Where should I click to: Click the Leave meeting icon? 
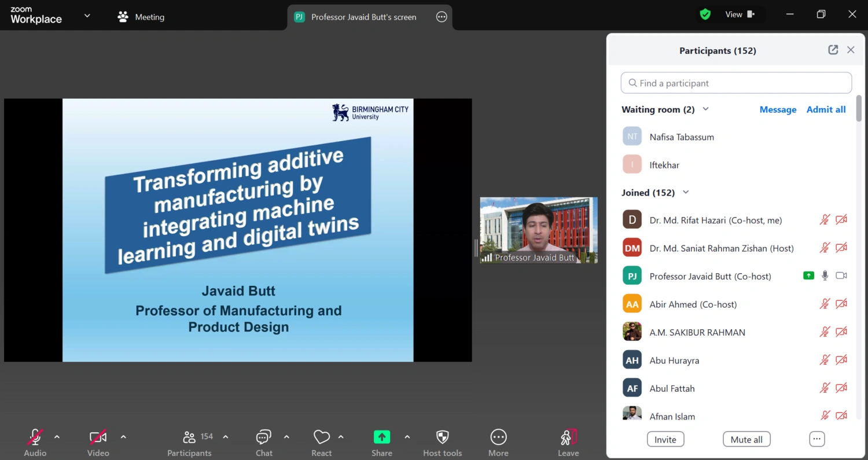[x=568, y=437]
